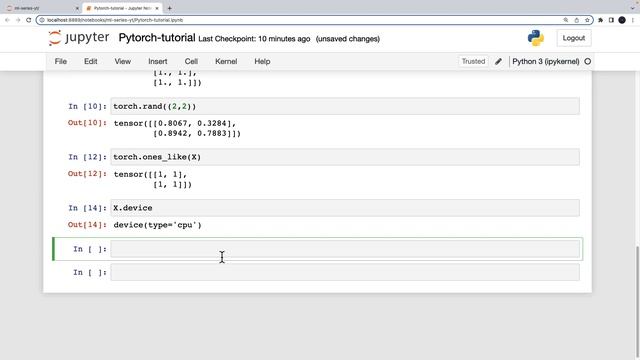The width and height of the screenshot is (640, 360).
Task: Click the Out[14]: prompt label
Action: pos(87,225)
